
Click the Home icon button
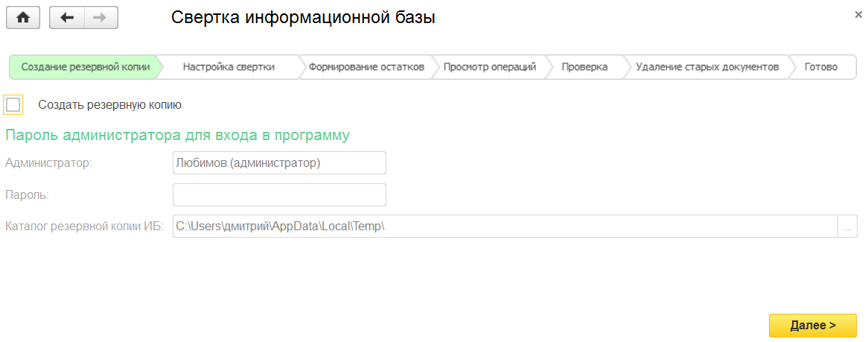[x=23, y=18]
